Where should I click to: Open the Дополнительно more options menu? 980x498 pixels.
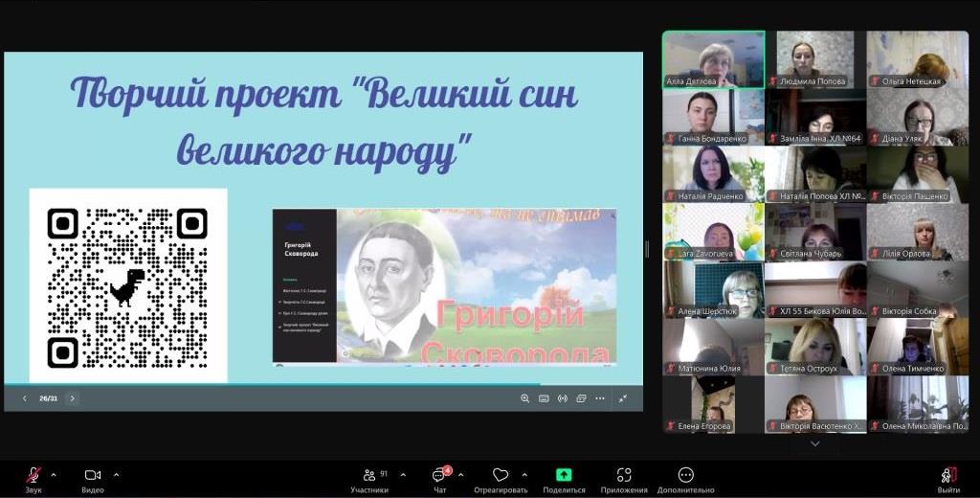tap(685, 480)
